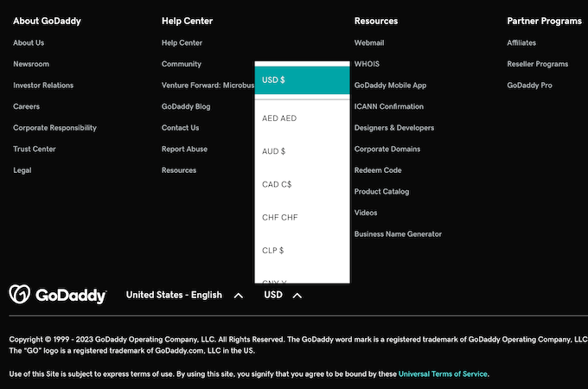The image size is (588, 389).
Task: Open the Affiliates link
Action: (521, 42)
